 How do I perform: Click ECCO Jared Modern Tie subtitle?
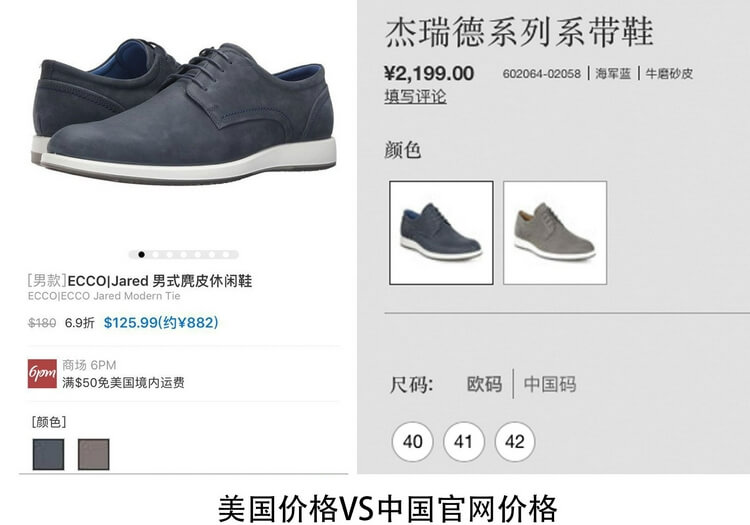coord(104,296)
